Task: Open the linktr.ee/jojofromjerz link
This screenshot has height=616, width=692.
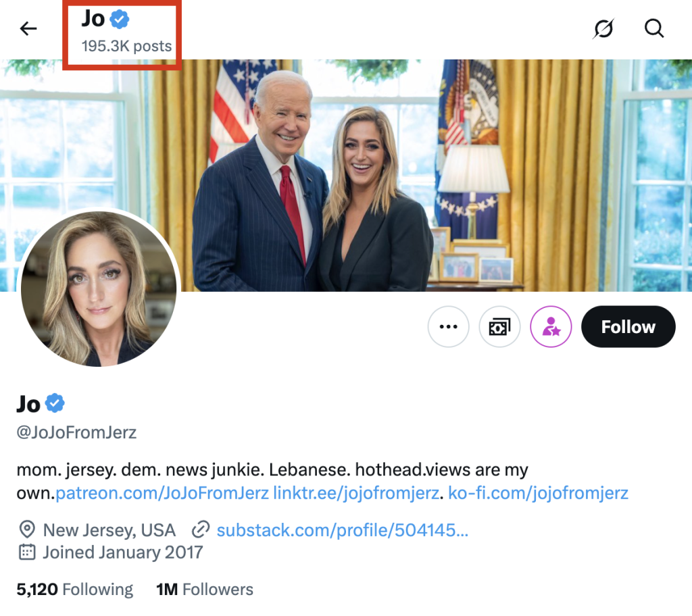Action: click(355, 493)
